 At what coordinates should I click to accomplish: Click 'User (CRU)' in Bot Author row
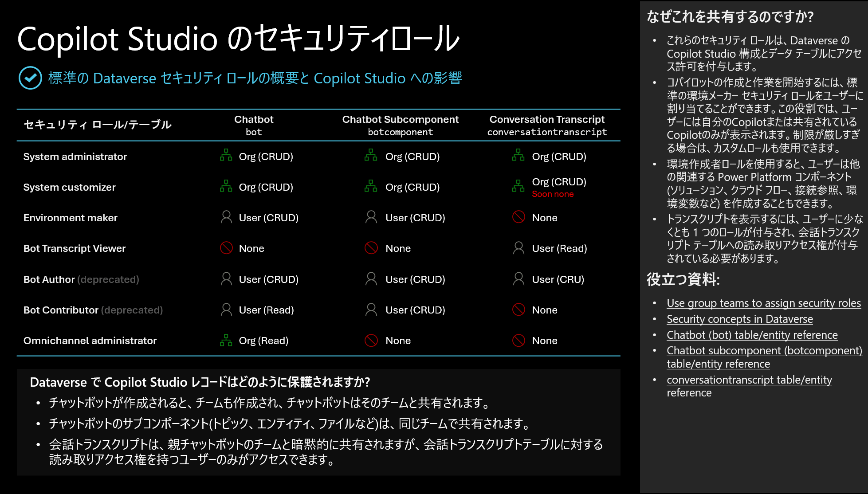tap(558, 279)
